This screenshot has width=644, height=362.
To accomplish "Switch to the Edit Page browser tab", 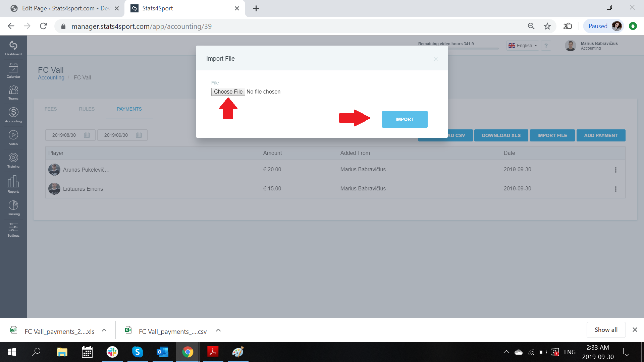I will [62, 8].
